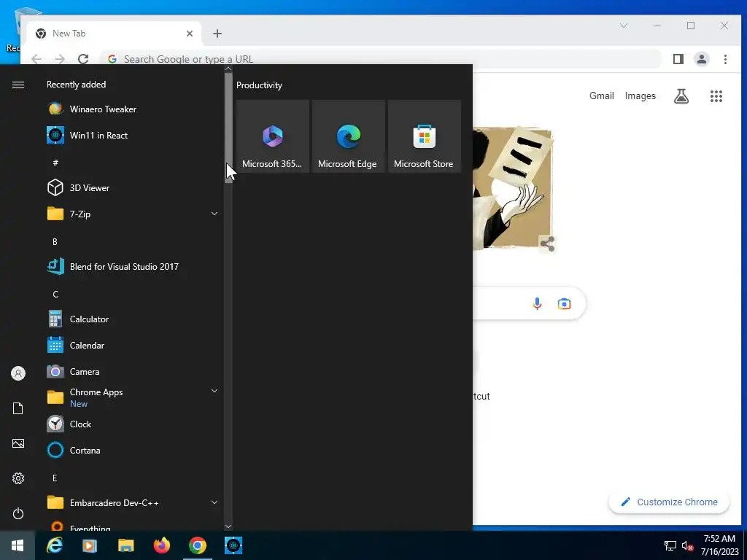The image size is (747, 560).
Task: Click letter B section header
Action: coord(55,242)
